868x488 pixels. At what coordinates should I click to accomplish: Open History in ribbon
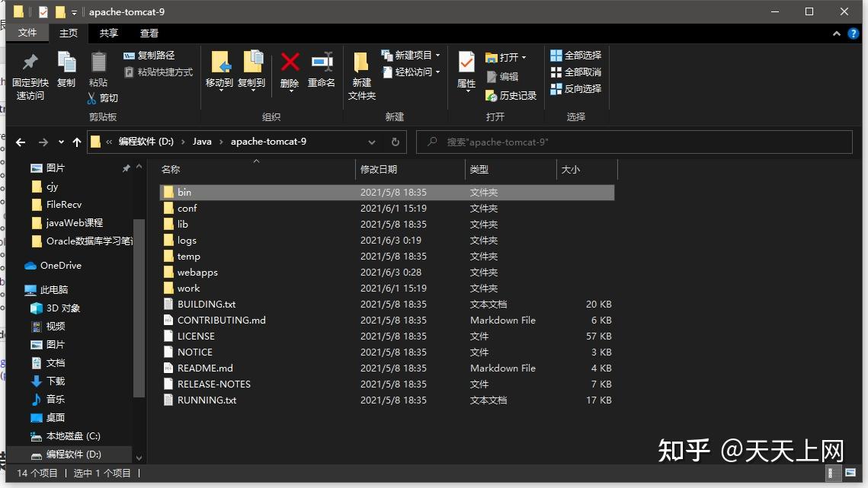(511, 96)
